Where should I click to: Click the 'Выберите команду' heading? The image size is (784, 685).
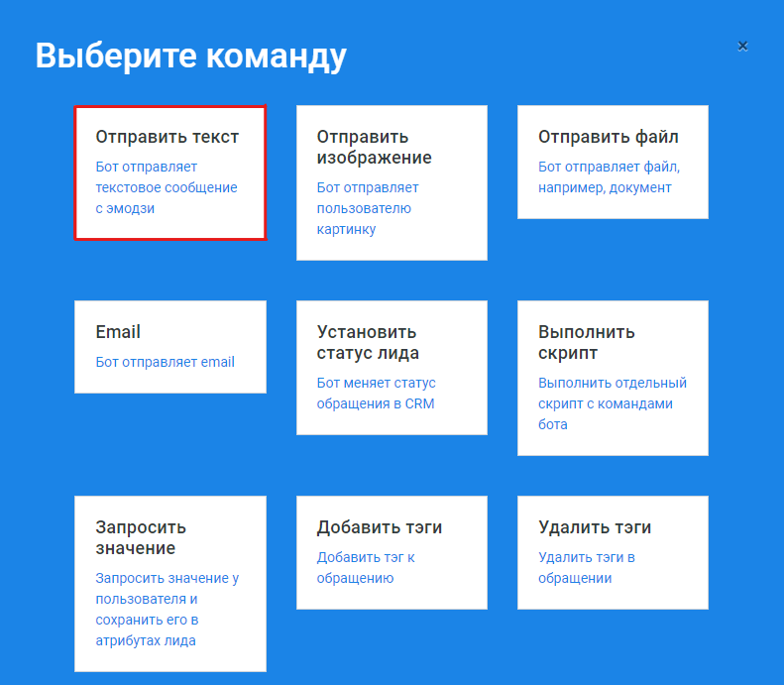coord(190,56)
